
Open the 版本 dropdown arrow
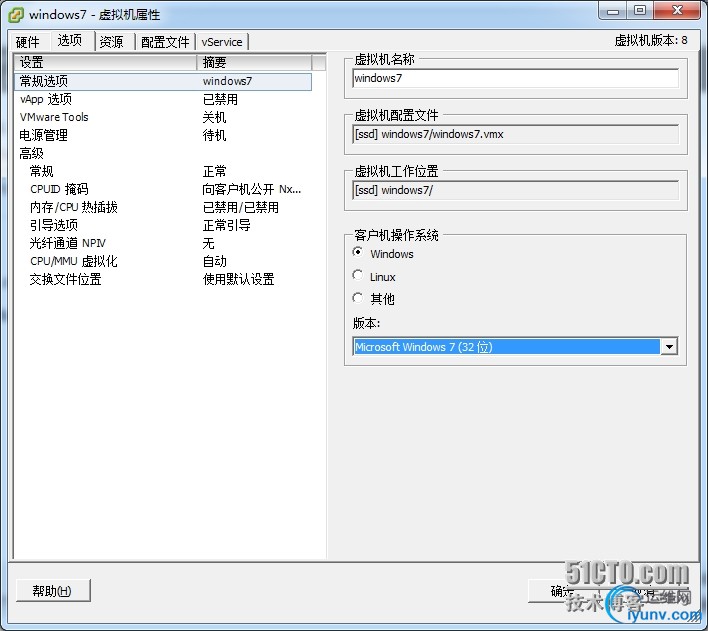click(669, 347)
